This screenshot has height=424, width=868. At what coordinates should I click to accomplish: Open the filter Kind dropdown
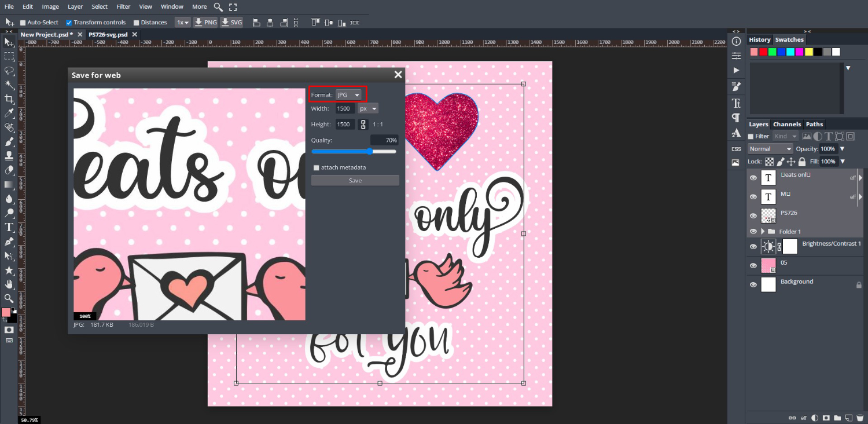[785, 136]
